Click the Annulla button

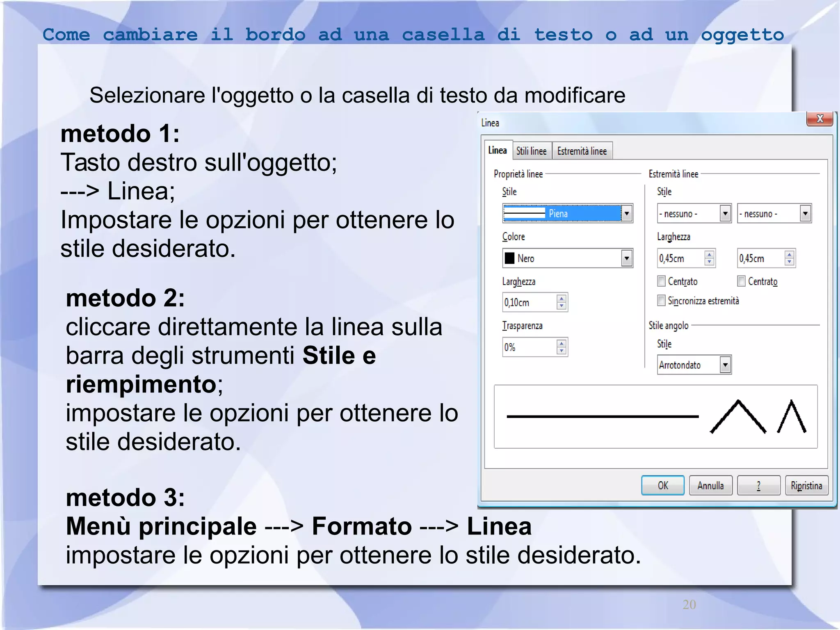click(x=711, y=486)
